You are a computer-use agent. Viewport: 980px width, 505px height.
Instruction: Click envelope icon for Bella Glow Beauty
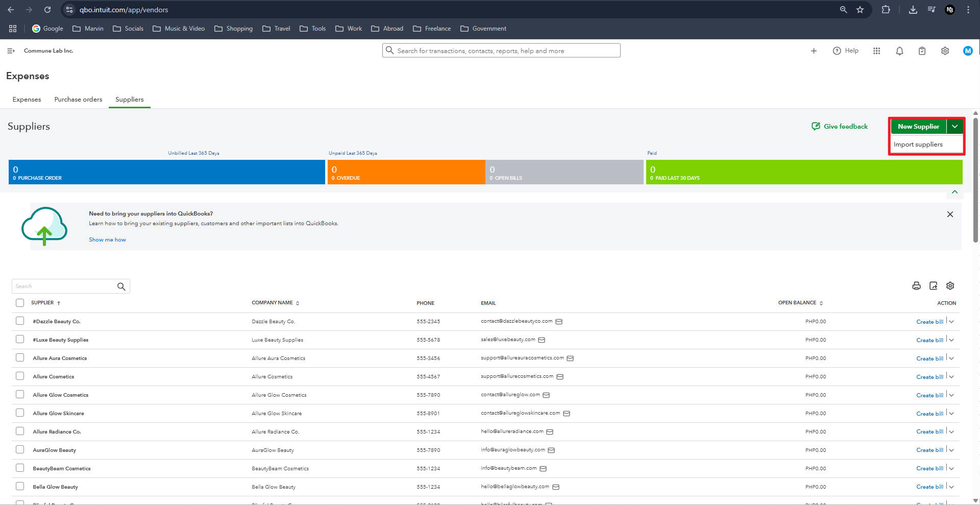pyautogui.click(x=556, y=487)
